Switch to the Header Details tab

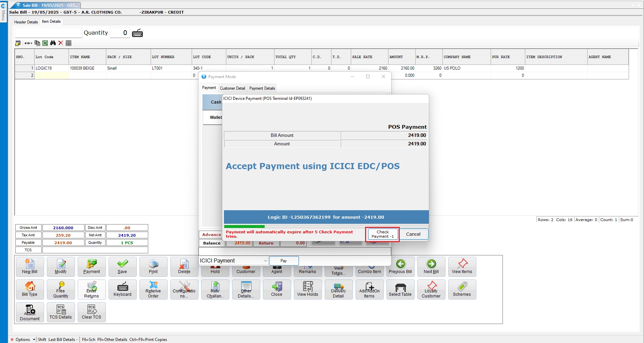coord(26,22)
